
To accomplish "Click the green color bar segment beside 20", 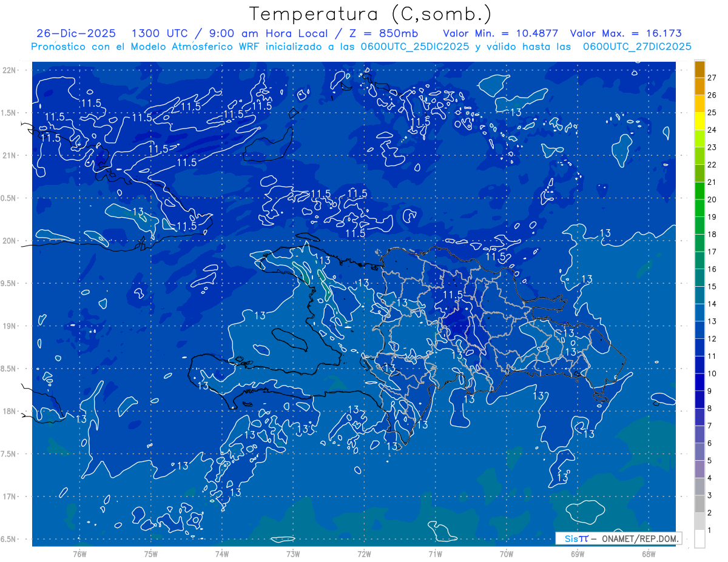I will pos(699,191).
